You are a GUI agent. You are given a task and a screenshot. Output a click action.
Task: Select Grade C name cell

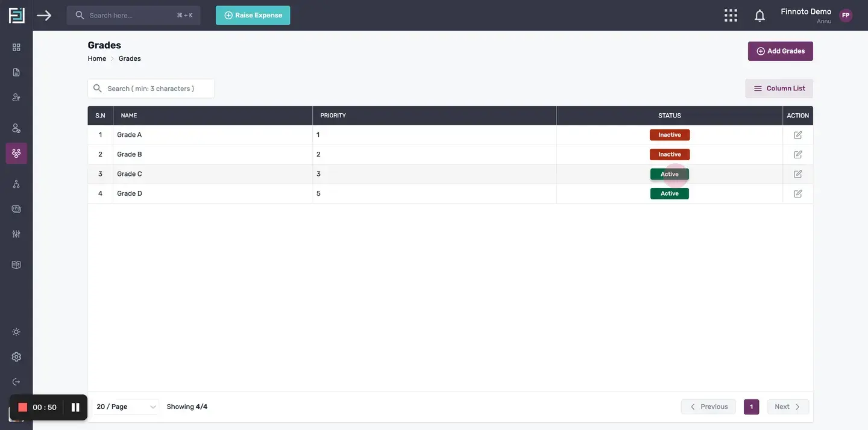(213, 174)
